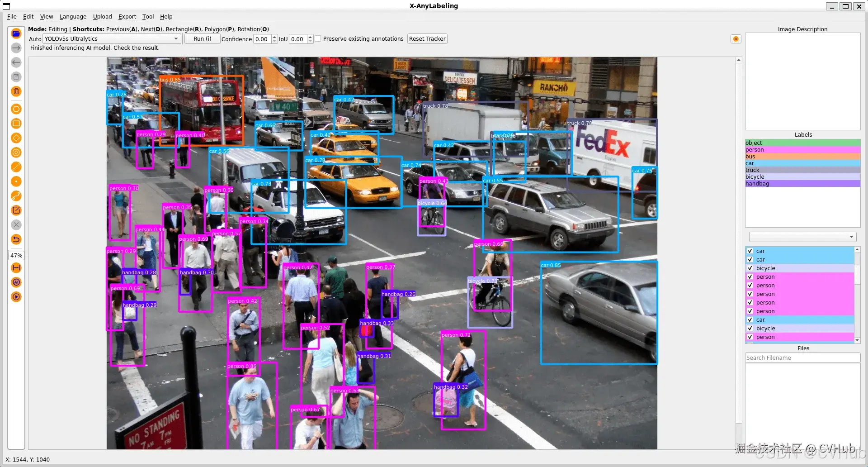Open the Language menu

73,17
